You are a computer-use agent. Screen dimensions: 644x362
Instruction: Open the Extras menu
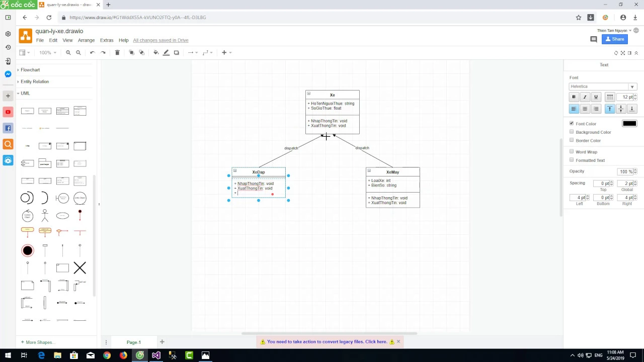click(107, 40)
